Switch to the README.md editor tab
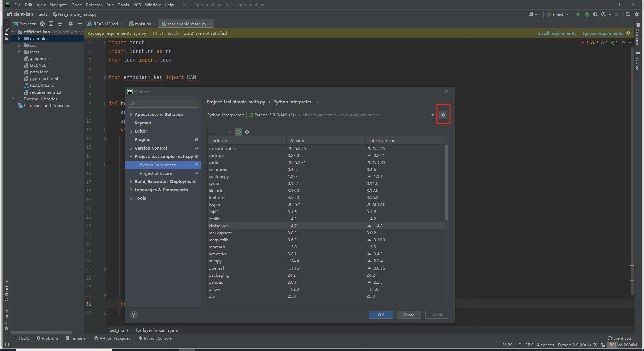The image size is (644, 351). point(105,24)
